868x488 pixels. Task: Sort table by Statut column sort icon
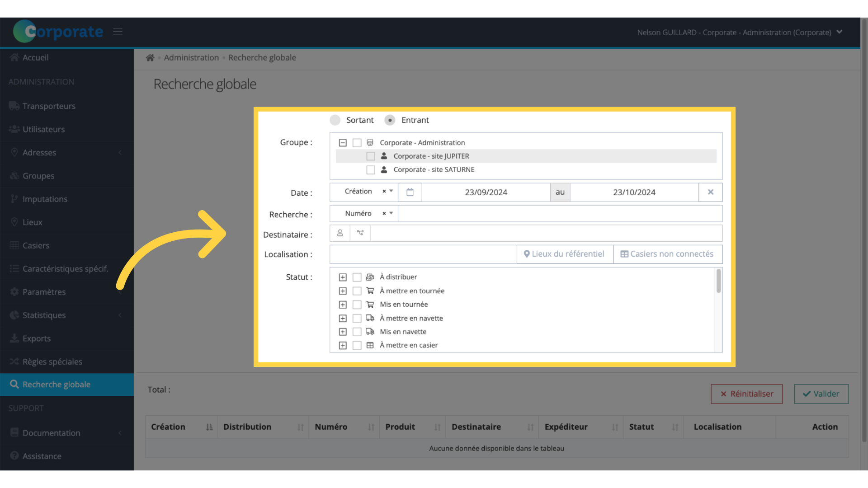tap(675, 427)
